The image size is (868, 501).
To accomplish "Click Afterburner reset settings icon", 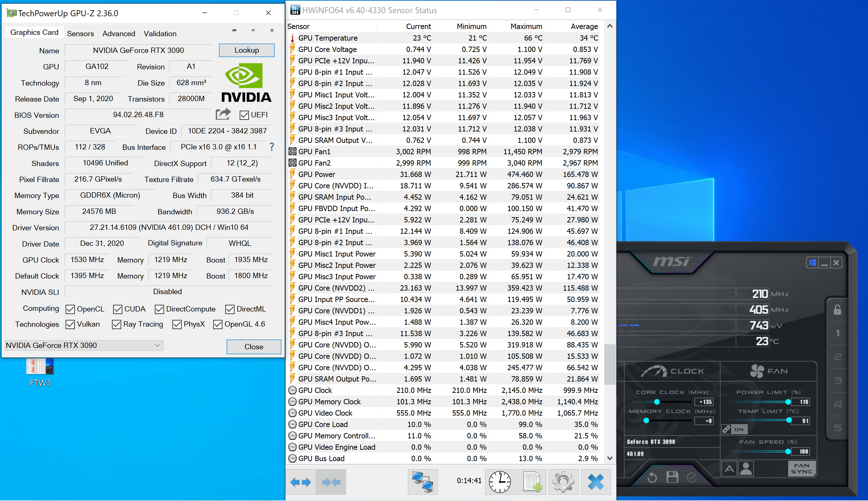I will pyautogui.click(x=652, y=477).
